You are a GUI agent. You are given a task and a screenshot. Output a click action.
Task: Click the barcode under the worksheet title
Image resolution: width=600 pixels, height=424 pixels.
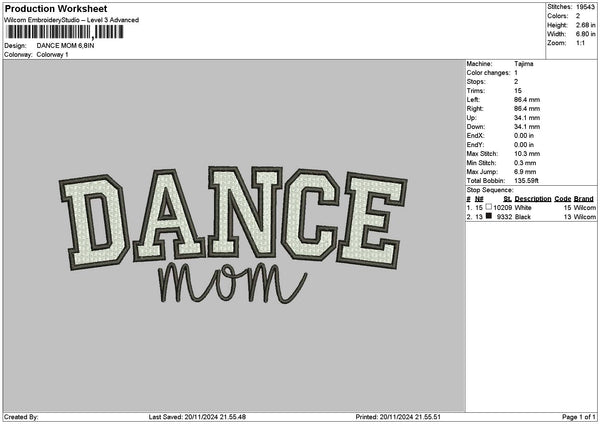[65, 32]
